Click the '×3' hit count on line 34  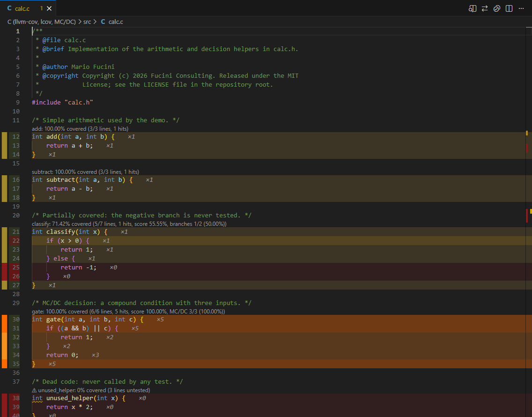click(96, 355)
